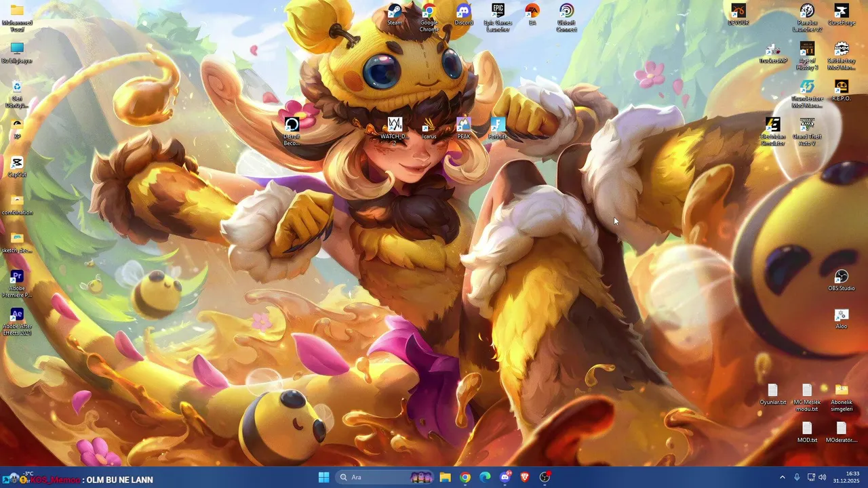
Task: Select the MOderatör text file
Action: (842, 432)
